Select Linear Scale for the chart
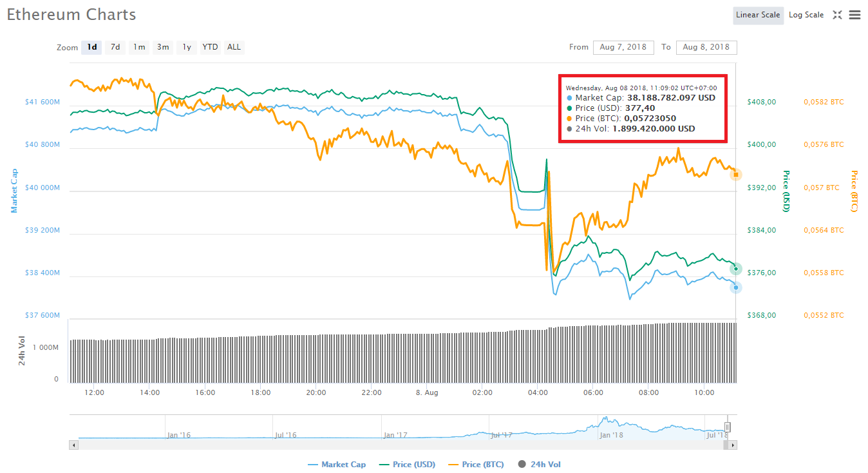868x473 pixels. (x=758, y=15)
